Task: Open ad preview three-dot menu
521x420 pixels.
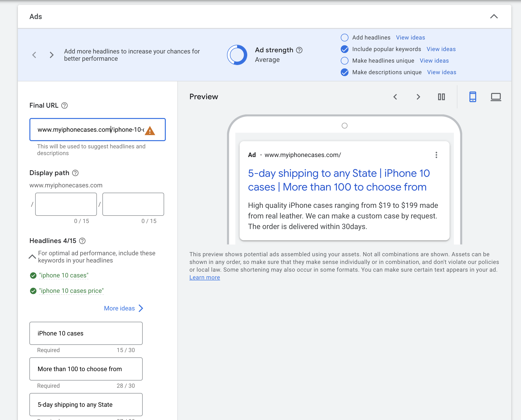Action: (436, 155)
